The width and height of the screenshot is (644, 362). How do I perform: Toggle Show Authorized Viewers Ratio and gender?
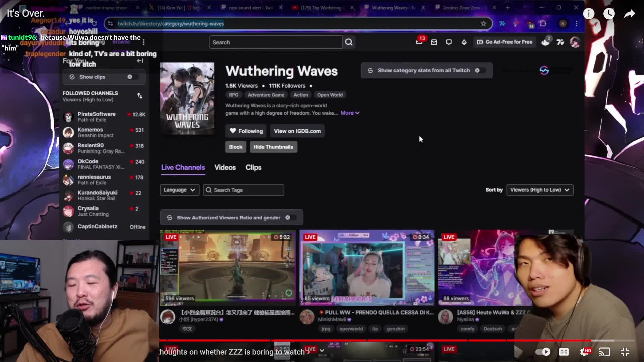pos(290,218)
